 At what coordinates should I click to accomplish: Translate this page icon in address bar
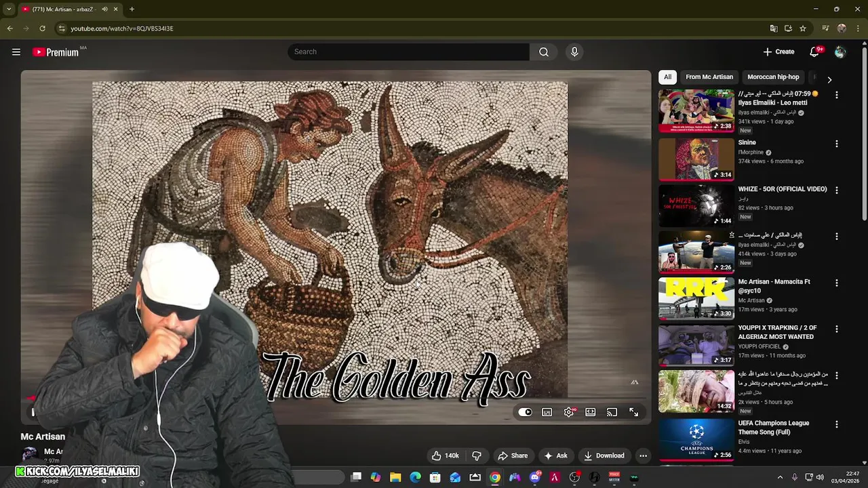[x=774, y=28]
